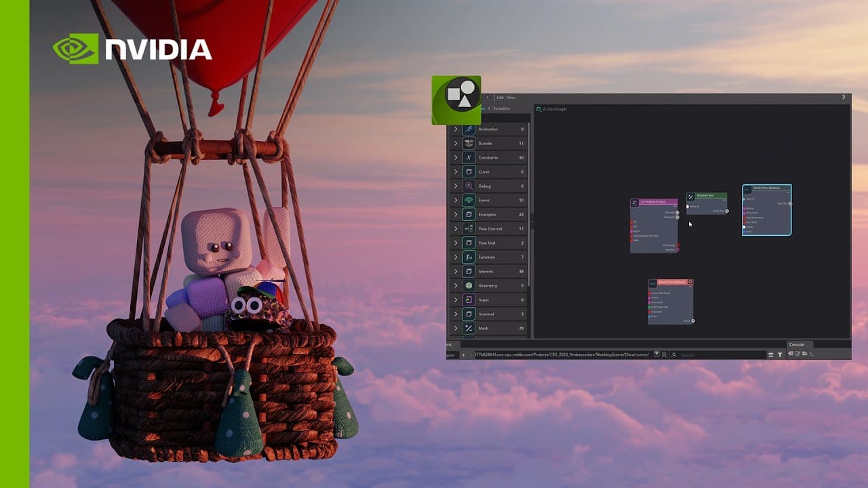Screen dimensions: 868x488
Task: Expand the Flow Control node category
Action: click(x=456, y=228)
